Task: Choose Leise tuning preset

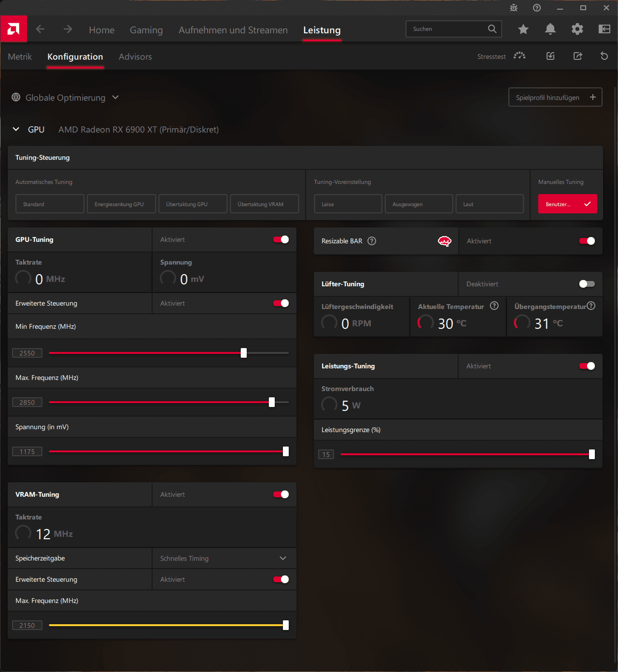Action: coord(348,204)
